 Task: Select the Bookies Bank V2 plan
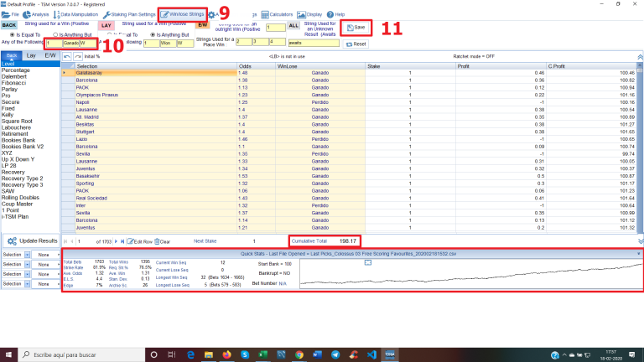coord(22,147)
